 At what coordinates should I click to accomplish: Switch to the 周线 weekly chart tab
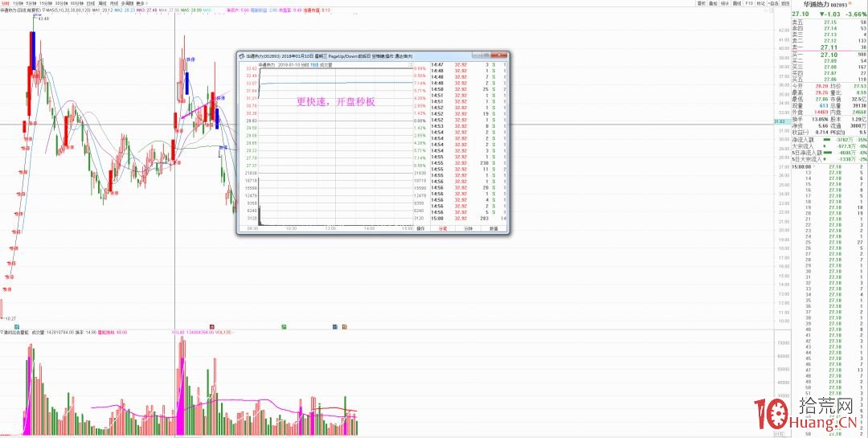click(x=102, y=3)
